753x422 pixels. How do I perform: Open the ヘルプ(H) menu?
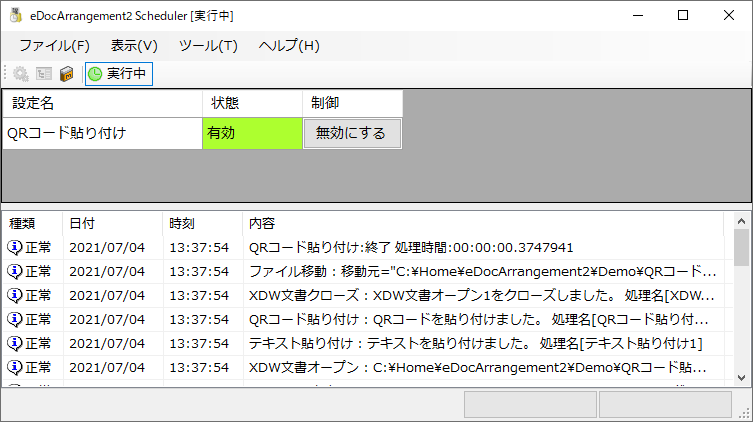tap(289, 46)
